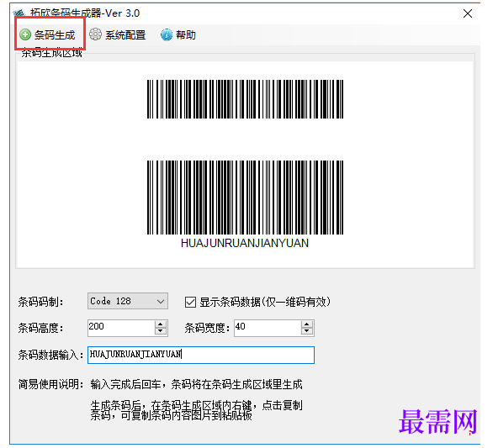Decrease 条码高度 with down arrow

(161, 331)
